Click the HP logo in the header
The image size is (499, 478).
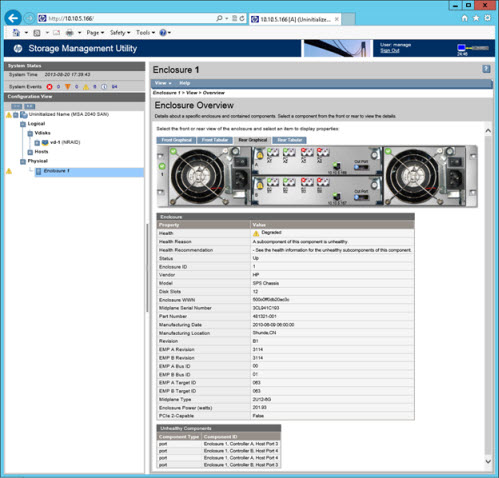(18, 49)
